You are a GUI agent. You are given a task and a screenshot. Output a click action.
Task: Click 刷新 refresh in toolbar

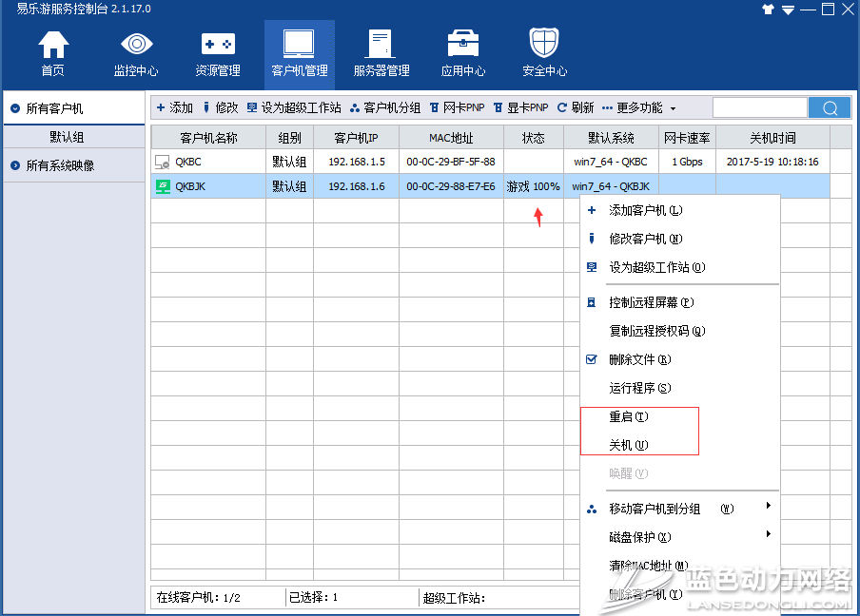576,108
